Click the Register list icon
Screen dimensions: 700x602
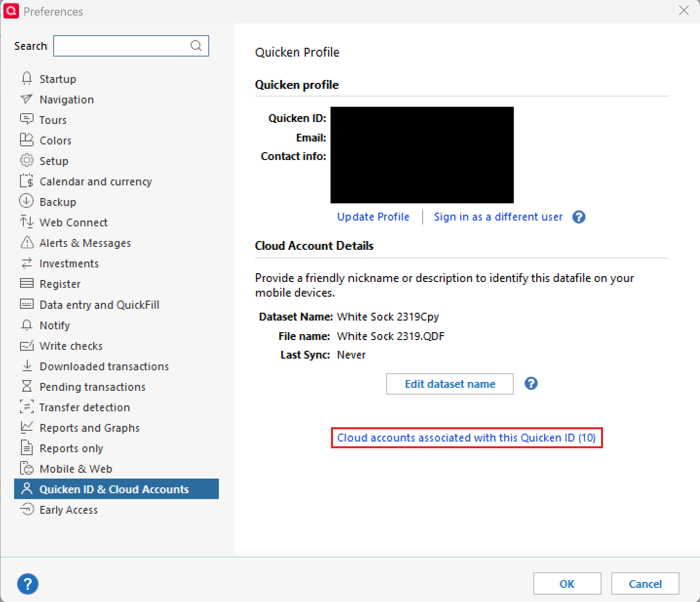[x=27, y=283]
